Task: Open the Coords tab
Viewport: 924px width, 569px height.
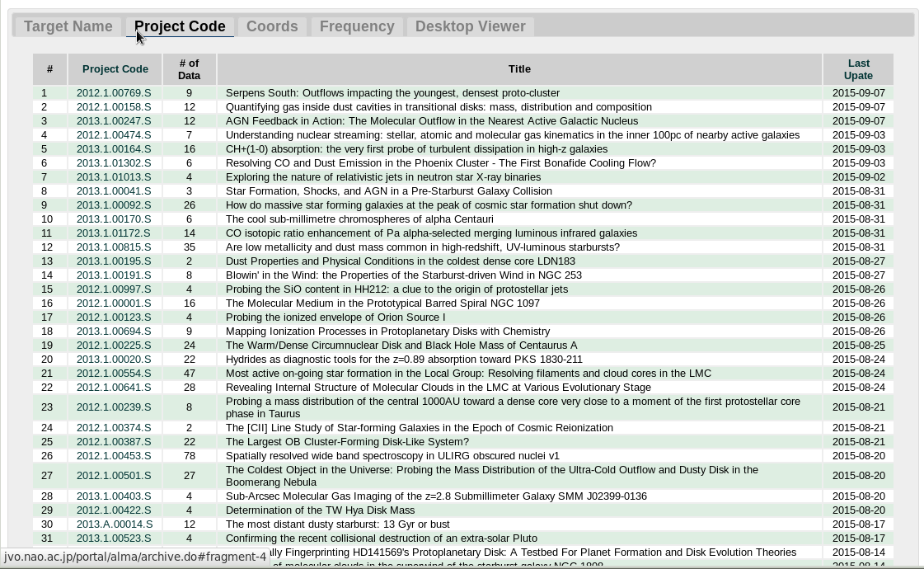Action: 272,26
